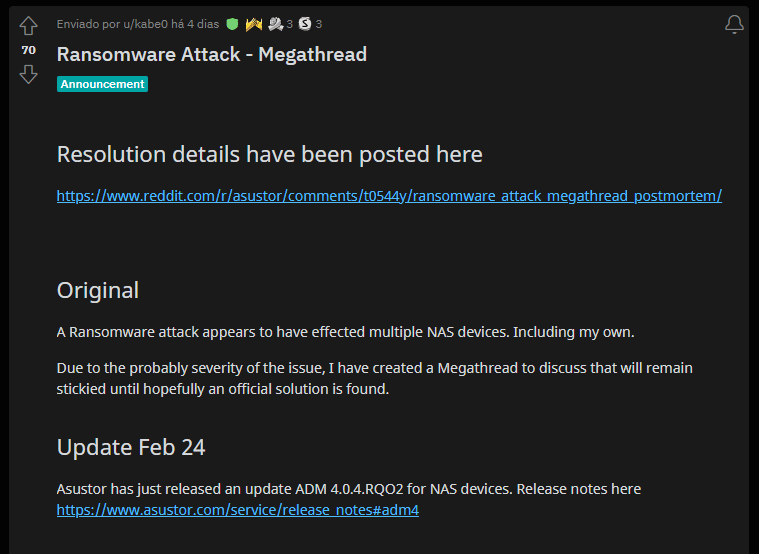
Task: Click the post title Ransomware Attack - Megathread
Action: tap(212, 54)
